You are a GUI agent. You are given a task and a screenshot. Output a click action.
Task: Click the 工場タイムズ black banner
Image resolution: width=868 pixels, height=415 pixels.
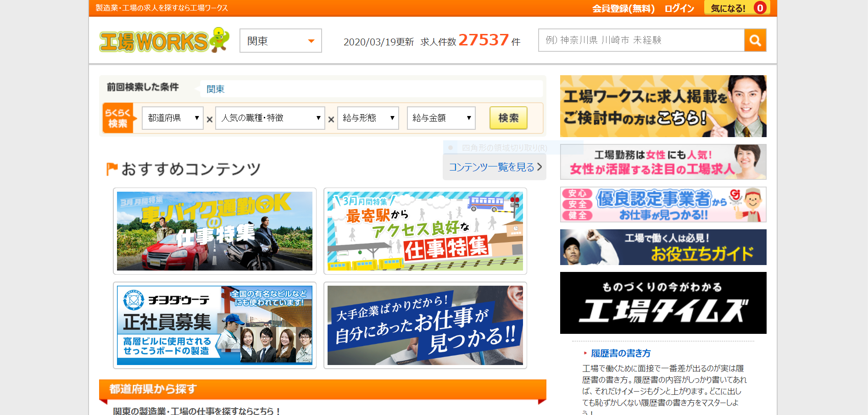(663, 303)
